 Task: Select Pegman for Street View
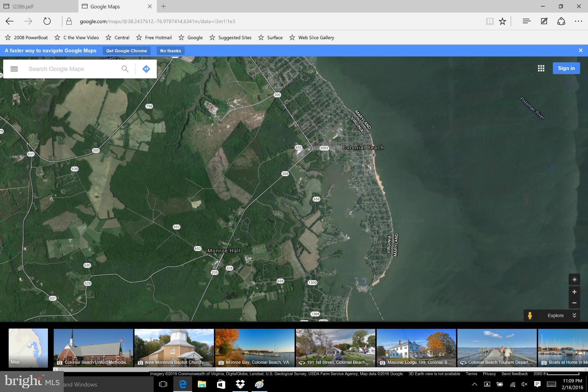click(530, 315)
